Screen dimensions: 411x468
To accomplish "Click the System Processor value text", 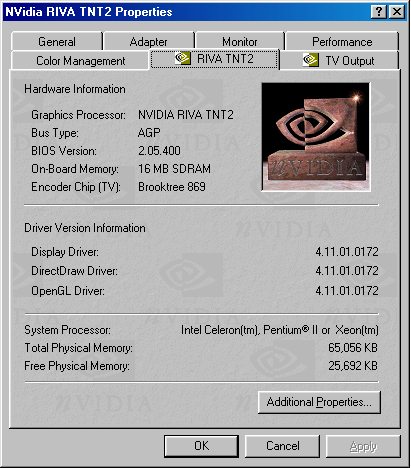I will [280, 330].
